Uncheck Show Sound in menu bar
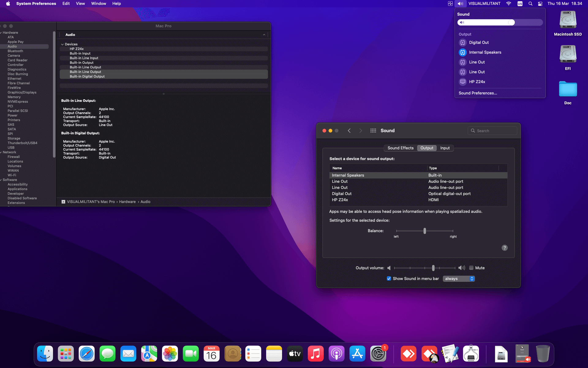 click(389, 278)
